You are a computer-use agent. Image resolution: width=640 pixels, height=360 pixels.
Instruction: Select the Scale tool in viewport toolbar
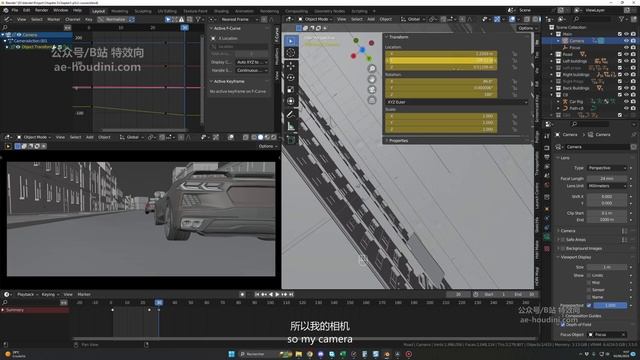pyautogui.click(x=291, y=89)
